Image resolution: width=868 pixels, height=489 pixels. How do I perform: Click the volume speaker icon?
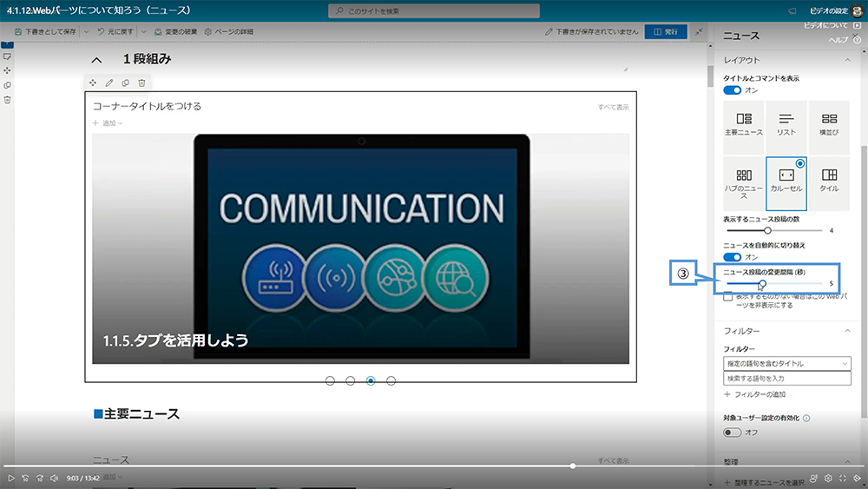point(54,478)
